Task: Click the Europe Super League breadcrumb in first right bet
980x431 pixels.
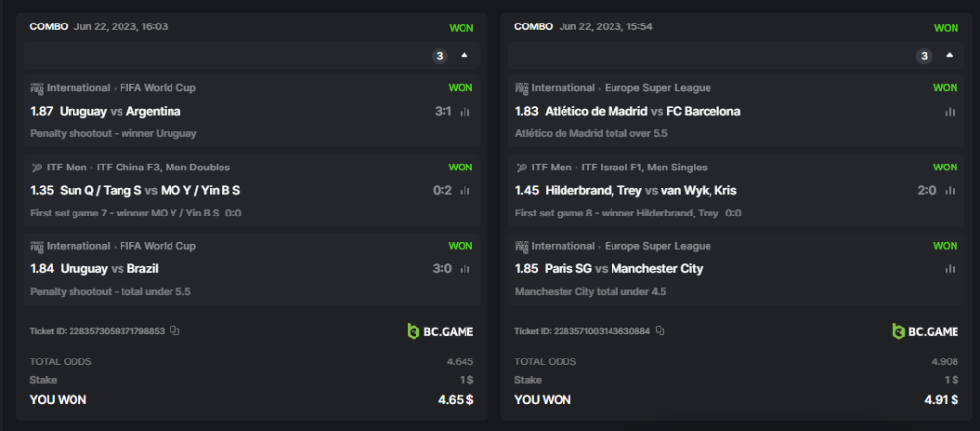Action: (657, 88)
